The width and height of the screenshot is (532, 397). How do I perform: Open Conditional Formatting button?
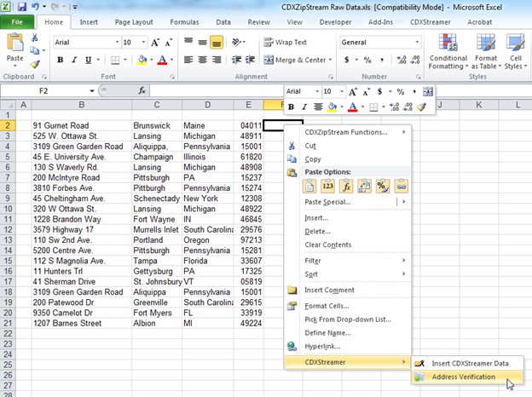point(448,52)
